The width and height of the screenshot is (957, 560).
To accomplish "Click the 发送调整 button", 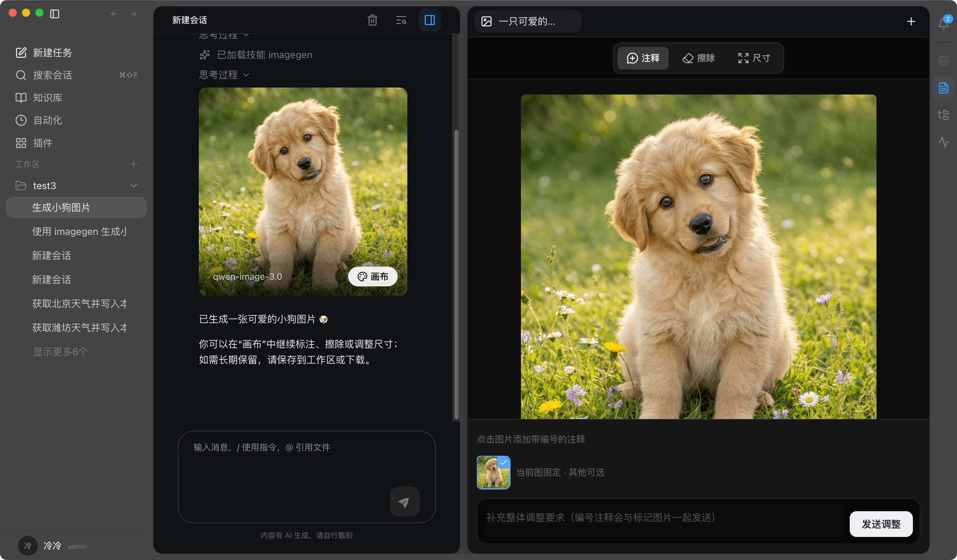I will [x=881, y=524].
